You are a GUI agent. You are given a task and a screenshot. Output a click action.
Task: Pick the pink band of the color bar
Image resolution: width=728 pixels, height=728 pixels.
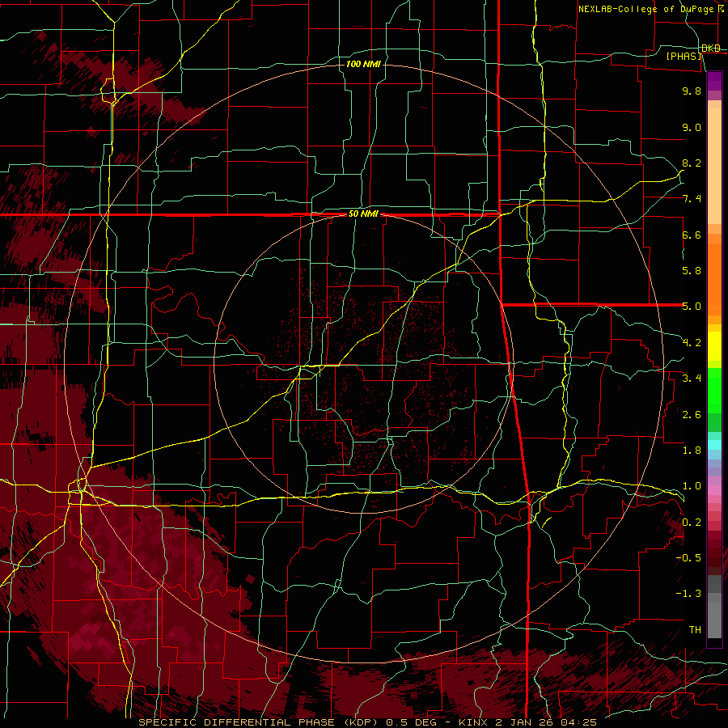click(x=714, y=490)
